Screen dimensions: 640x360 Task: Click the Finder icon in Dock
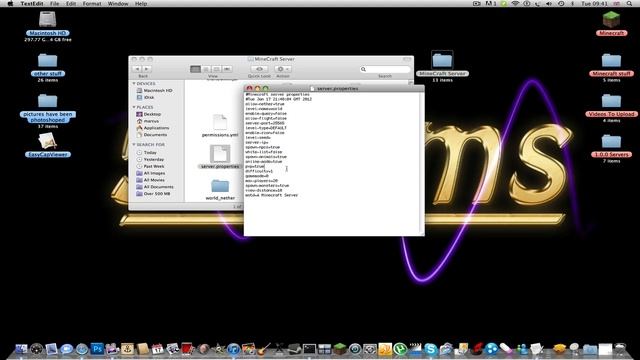(21, 349)
